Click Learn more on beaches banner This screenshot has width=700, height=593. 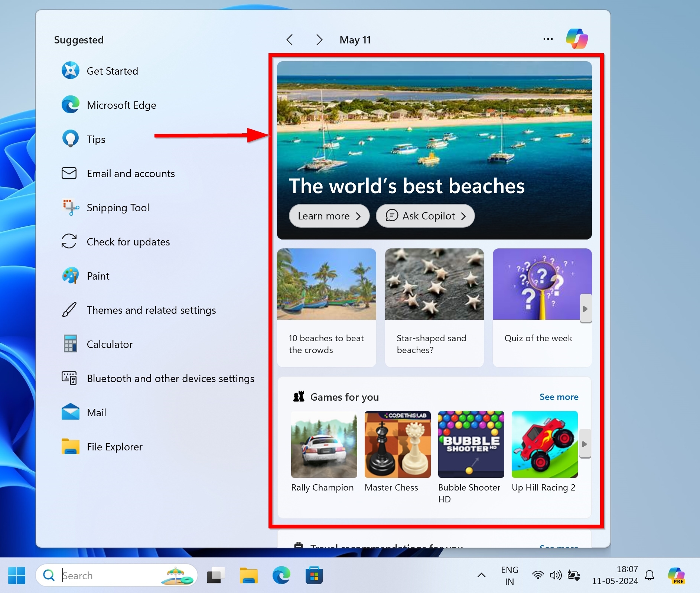point(329,216)
